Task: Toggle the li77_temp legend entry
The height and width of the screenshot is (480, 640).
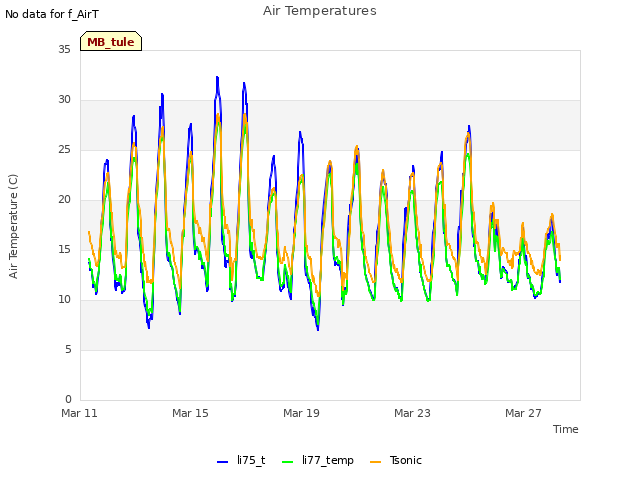Action: pyautogui.click(x=318, y=460)
